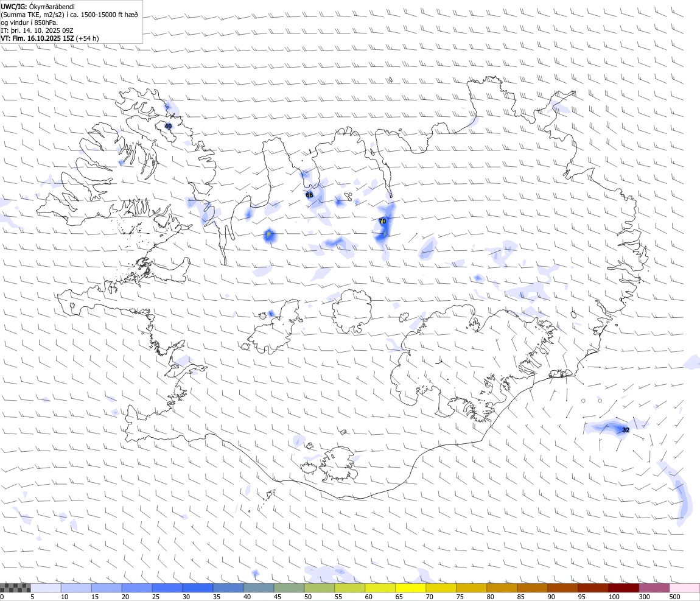The image size is (700, 601).
Task: Click the palest blue 5–10 legend swatch
Action: click(46, 588)
